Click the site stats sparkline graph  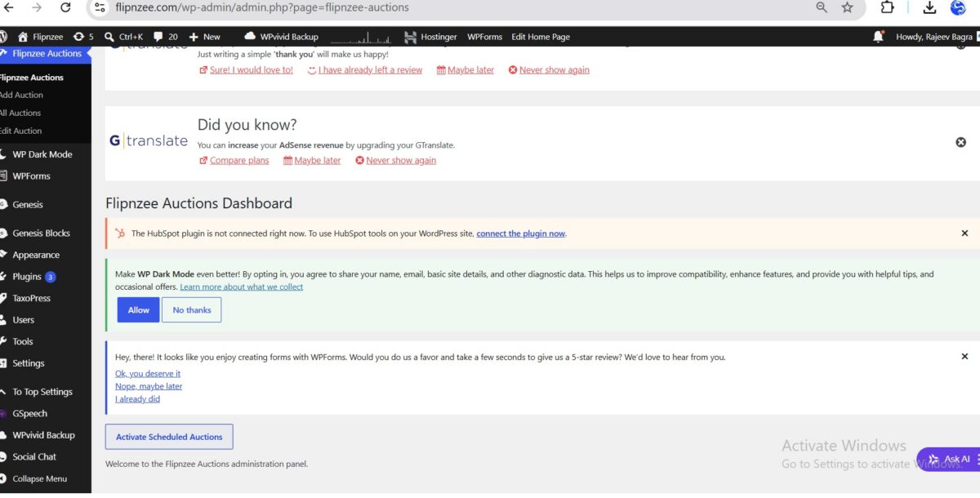360,37
